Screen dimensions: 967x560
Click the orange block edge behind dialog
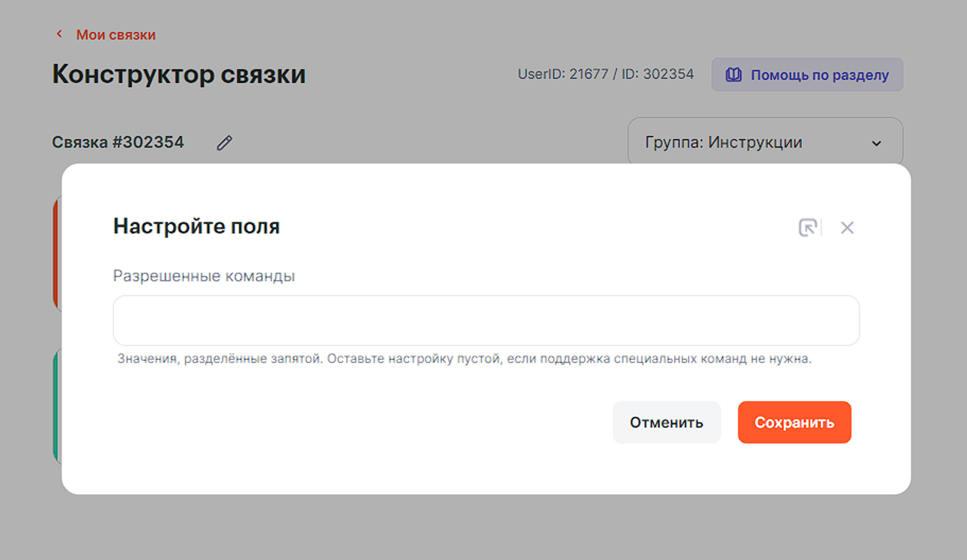pos(56,254)
